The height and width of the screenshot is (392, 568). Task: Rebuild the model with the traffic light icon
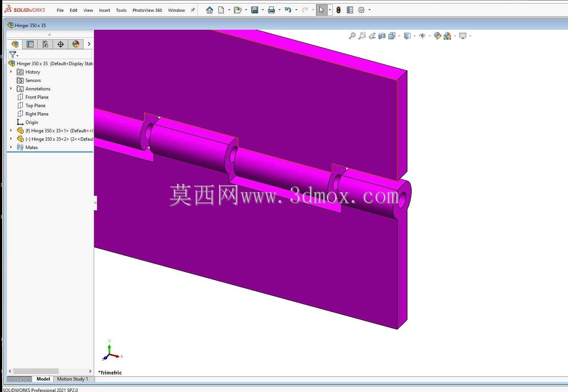tap(339, 10)
